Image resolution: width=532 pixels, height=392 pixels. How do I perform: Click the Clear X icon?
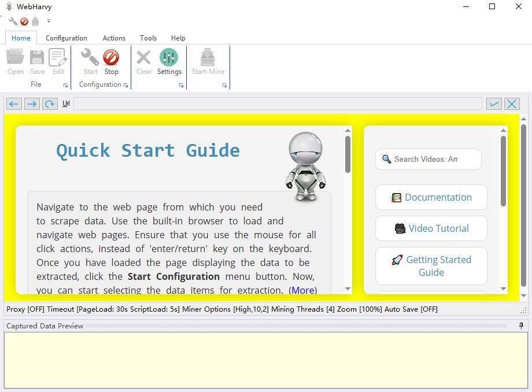pos(143,57)
